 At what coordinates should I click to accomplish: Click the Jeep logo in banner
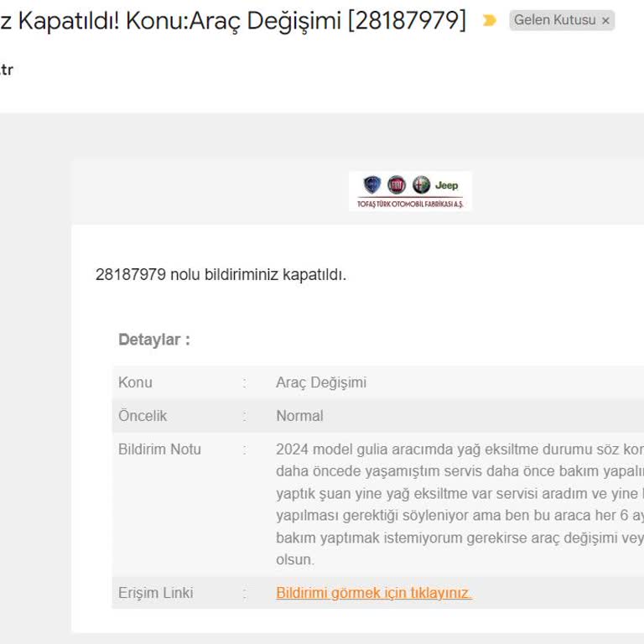[446, 185]
